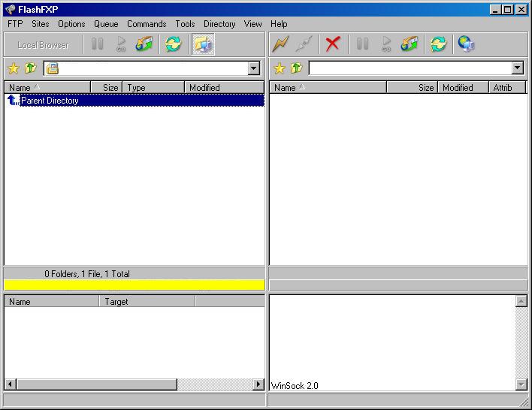Open left pane bookmarks star

tap(14, 68)
